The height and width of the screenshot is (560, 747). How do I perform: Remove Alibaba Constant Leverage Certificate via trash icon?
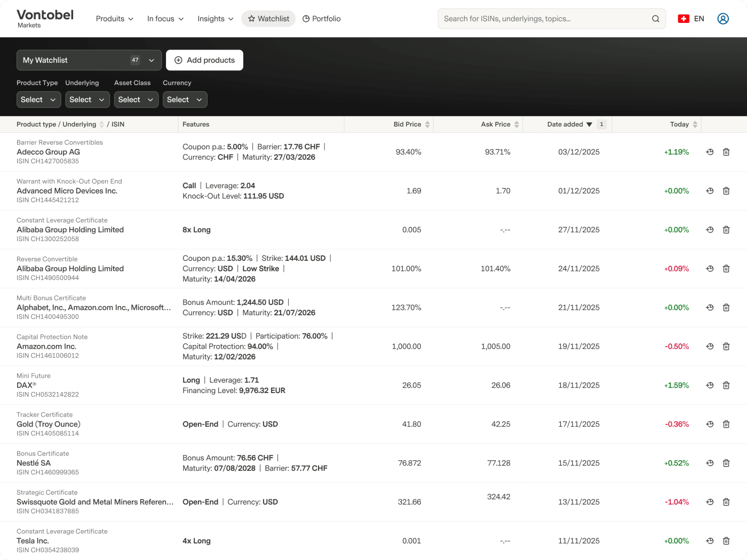tap(726, 230)
